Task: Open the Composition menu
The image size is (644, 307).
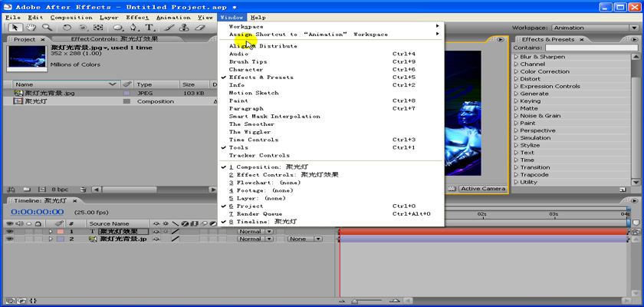Action: coord(71,17)
